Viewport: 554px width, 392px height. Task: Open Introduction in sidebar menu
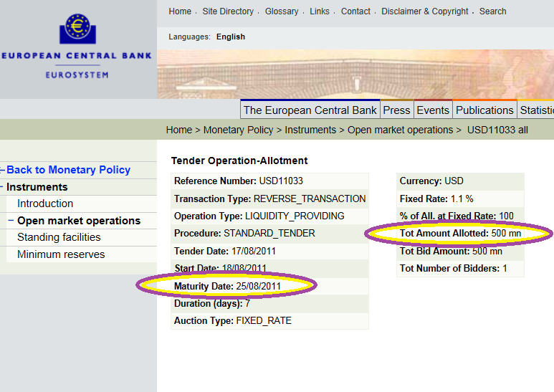tap(45, 204)
